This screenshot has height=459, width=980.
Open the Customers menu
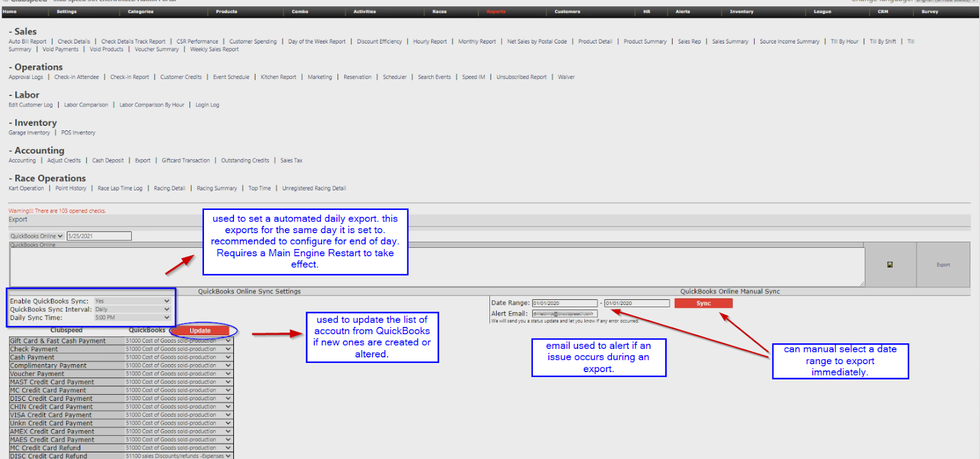567,12
